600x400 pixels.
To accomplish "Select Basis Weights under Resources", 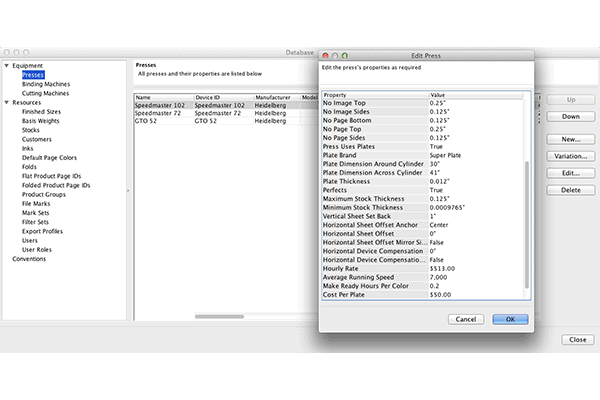I will tap(41, 121).
